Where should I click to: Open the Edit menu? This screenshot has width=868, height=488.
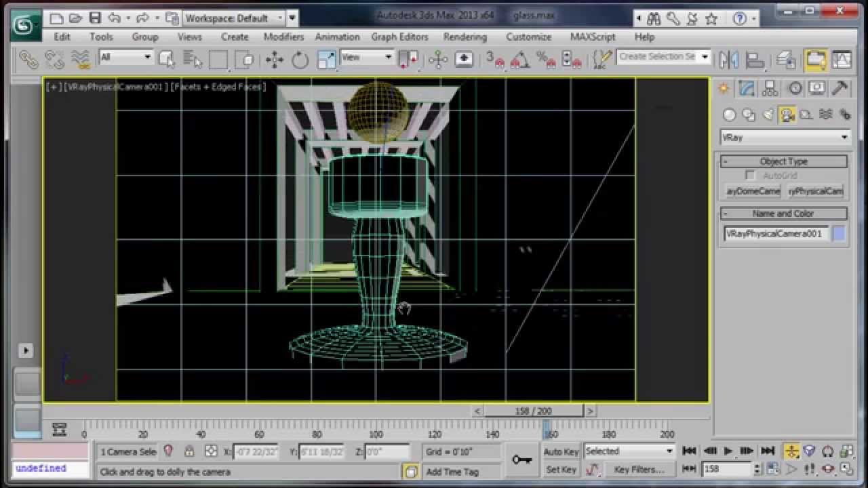click(62, 37)
